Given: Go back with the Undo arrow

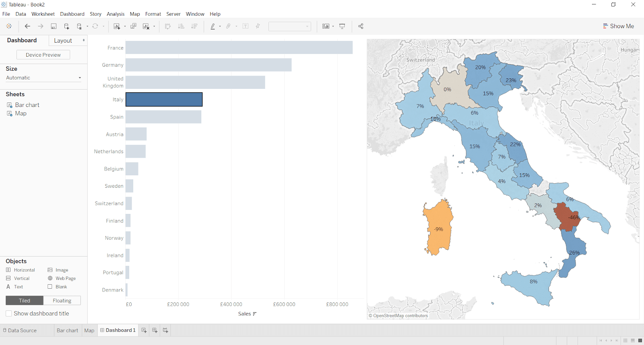Looking at the screenshot, I should [27, 26].
